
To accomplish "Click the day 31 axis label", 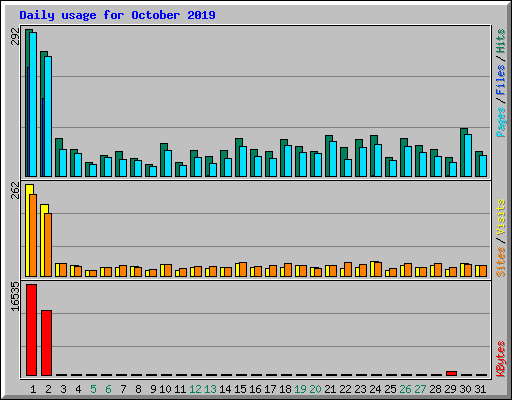I will [480, 389].
